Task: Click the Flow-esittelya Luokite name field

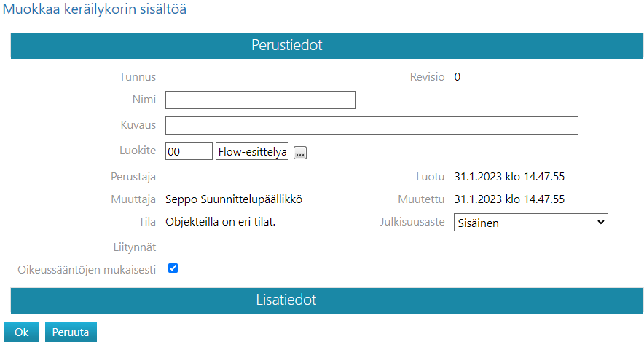Action: click(252, 151)
